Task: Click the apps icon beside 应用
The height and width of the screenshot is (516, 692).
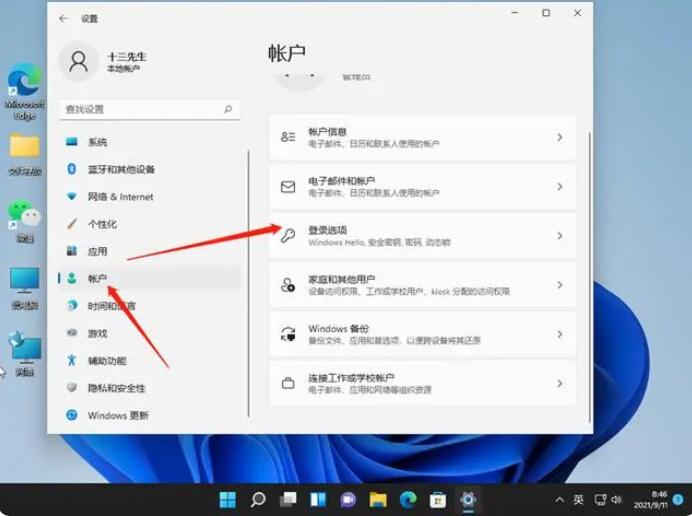Action: [71, 251]
